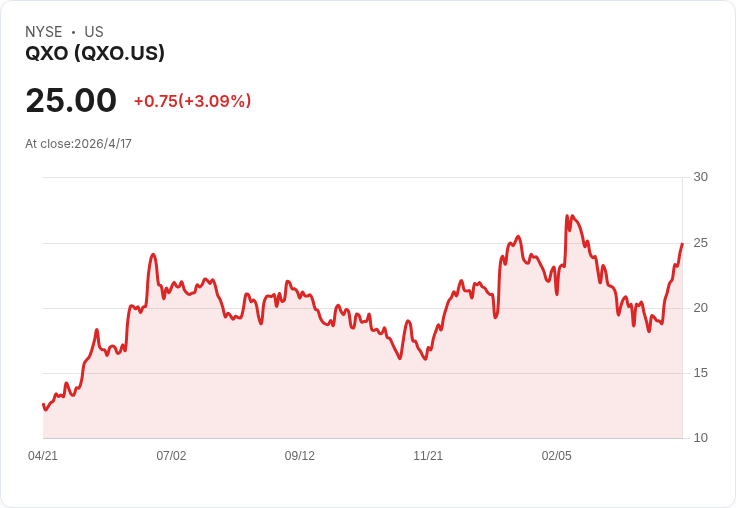This screenshot has height=508, width=736.
Task: Select the 02/05 date axis label
Action: click(557, 456)
